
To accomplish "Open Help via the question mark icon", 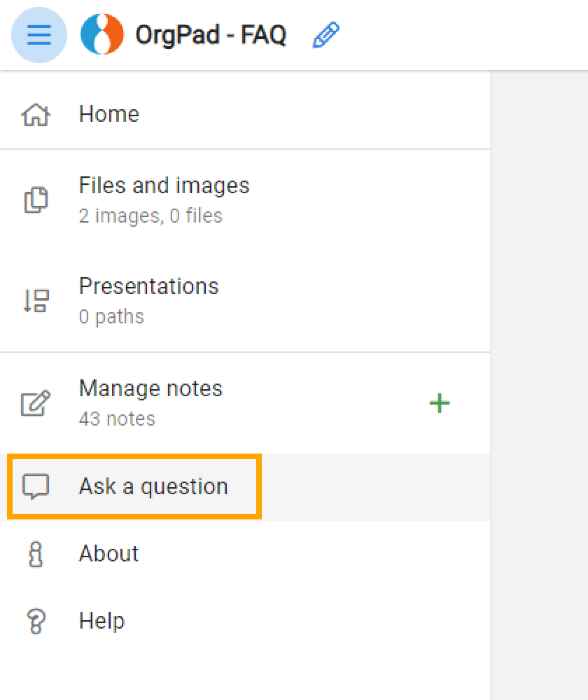I will (36, 620).
